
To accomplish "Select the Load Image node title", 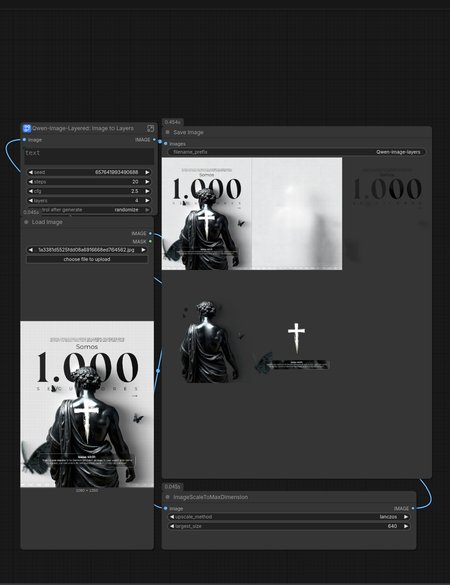I will (47, 222).
